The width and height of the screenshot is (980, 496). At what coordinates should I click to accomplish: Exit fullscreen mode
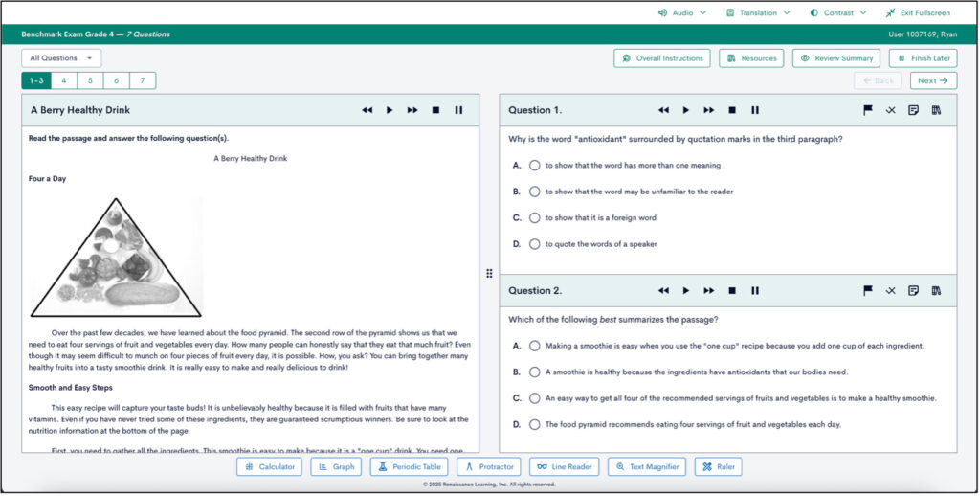click(918, 12)
